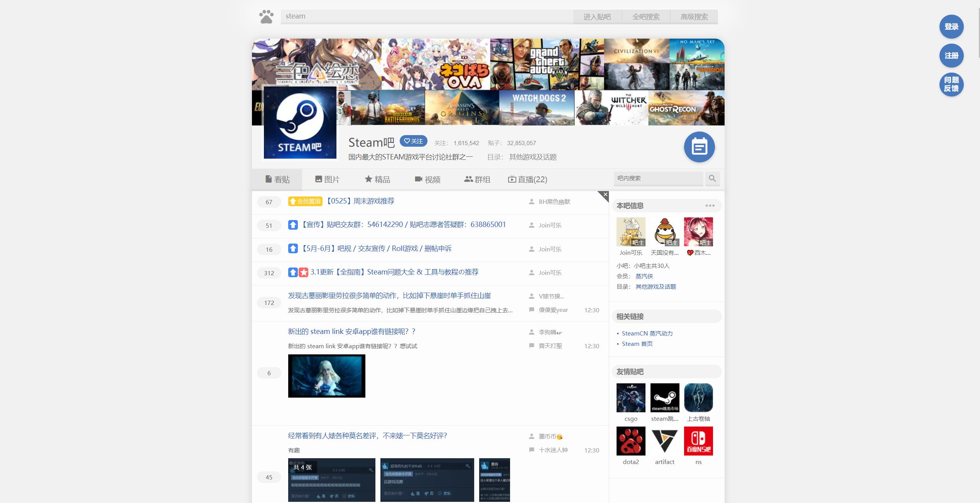Click the 进入贴吧 button
This screenshot has height=503, width=980.
pos(597,17)
